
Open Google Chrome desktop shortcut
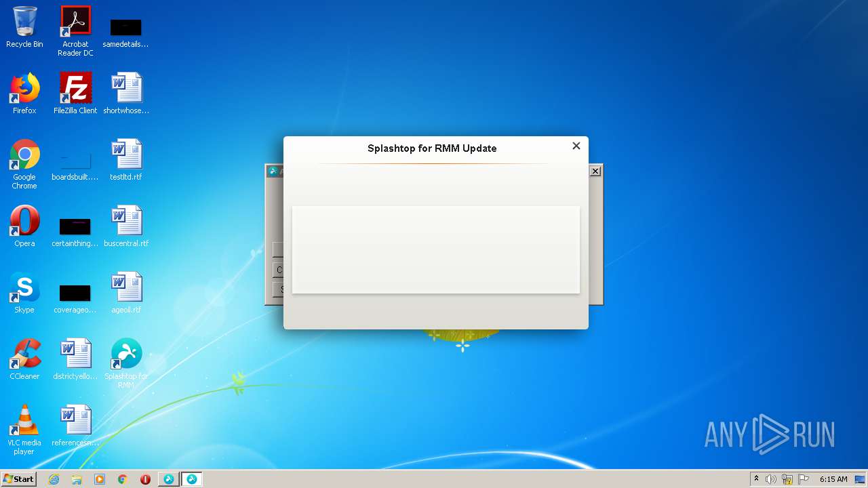pyautogui.click(x=24, y=165)
